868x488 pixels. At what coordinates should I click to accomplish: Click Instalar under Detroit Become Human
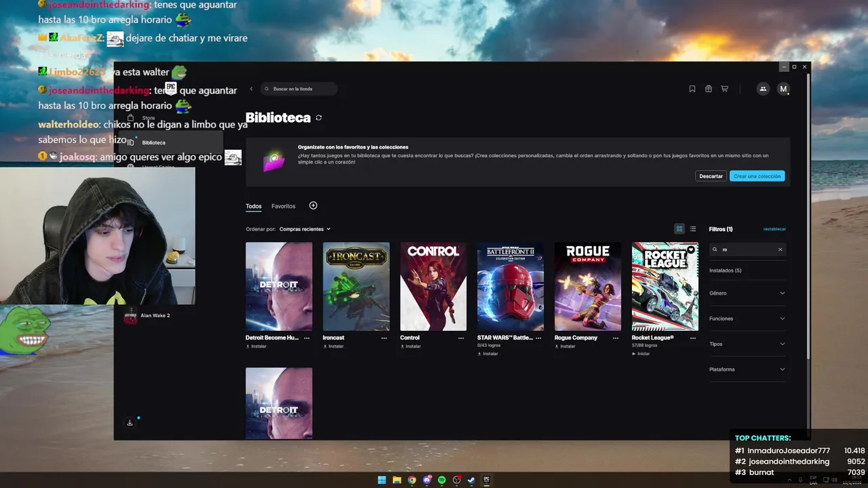(256, 346)
